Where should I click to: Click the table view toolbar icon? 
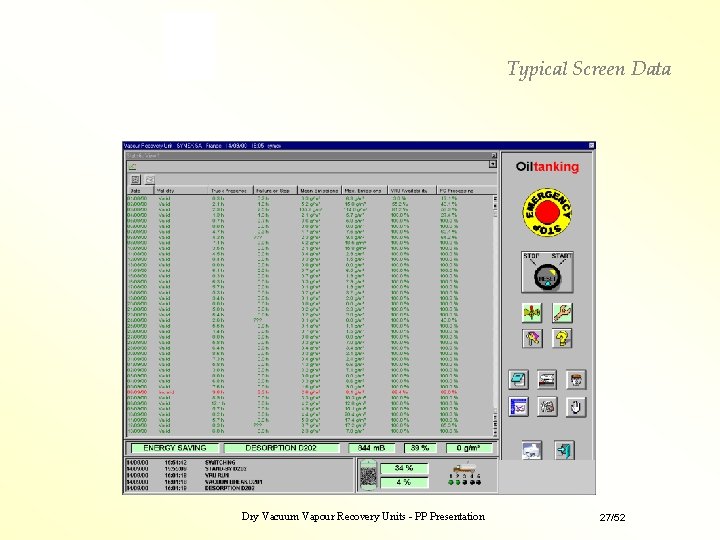(135, 180)
